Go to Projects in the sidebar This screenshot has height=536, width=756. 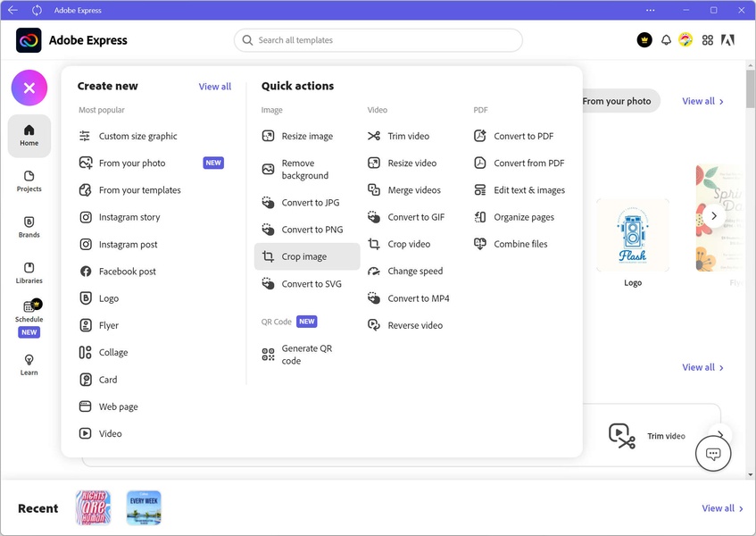(29, 181)
